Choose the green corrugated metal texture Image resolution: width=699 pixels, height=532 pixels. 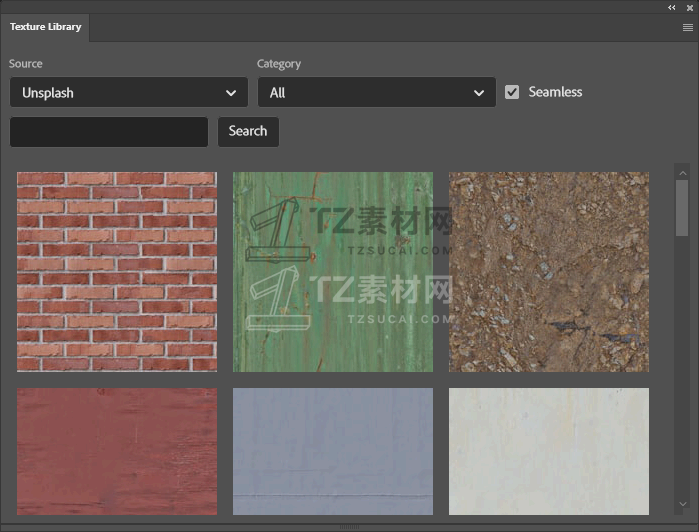click(333, 272)
